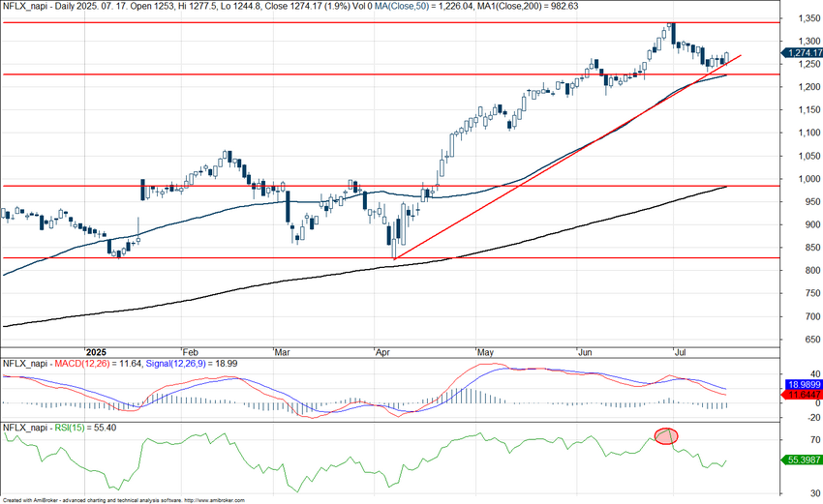The width and height of the screenshot is (823, 504).
Task: Click the green 55.3987 RSI value tag
Action: pos(803,460)
